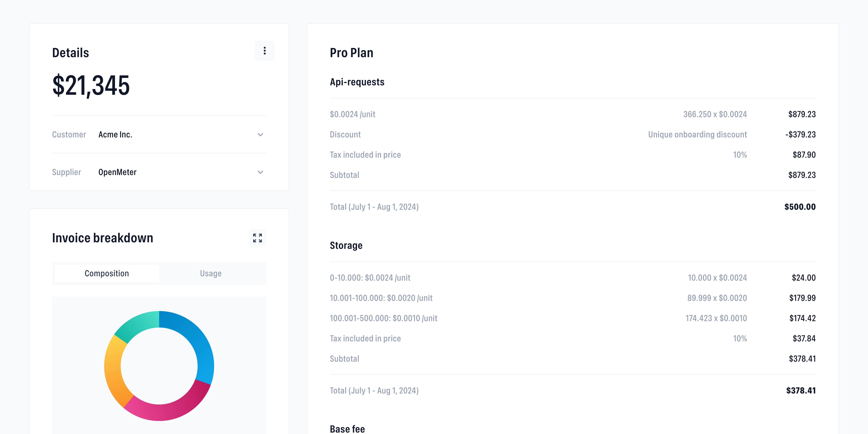The image size is (868, 434).
Task: Click the Api-requests total $500.00
Action: (800, 207)
